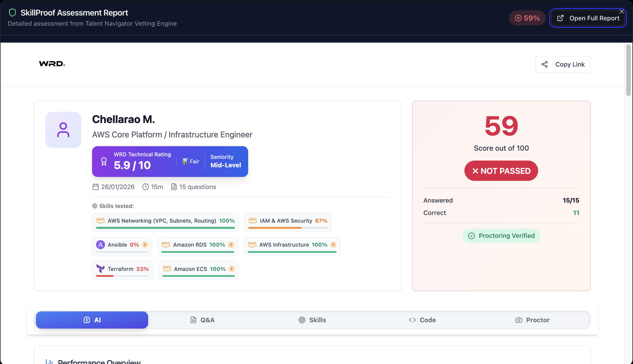Click the Ansible warning icon
Viewport: 633px width, 364px height.
145,245
